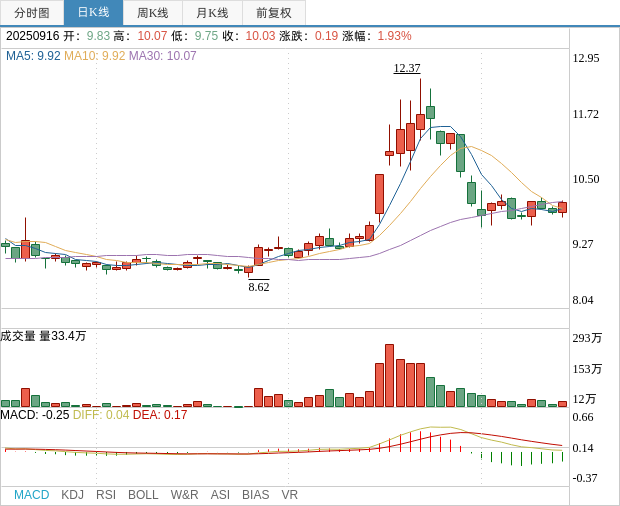Click the DEA: 0.17 value

[160, 415]
